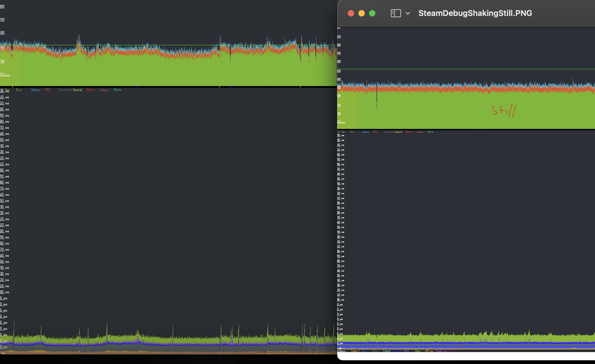Click the SSend entry in the bottom latency legend
Screen dimensions: 595x364
387,351
